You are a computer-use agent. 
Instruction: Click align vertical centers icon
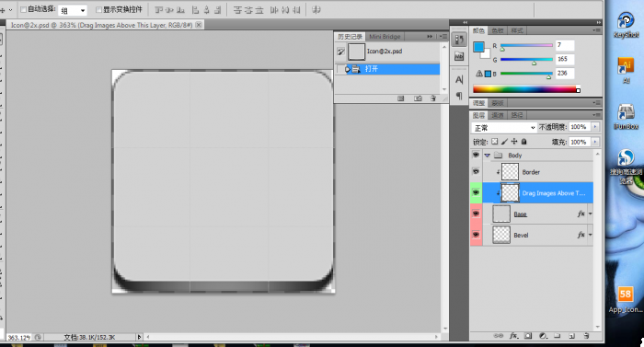click(169, 10)
